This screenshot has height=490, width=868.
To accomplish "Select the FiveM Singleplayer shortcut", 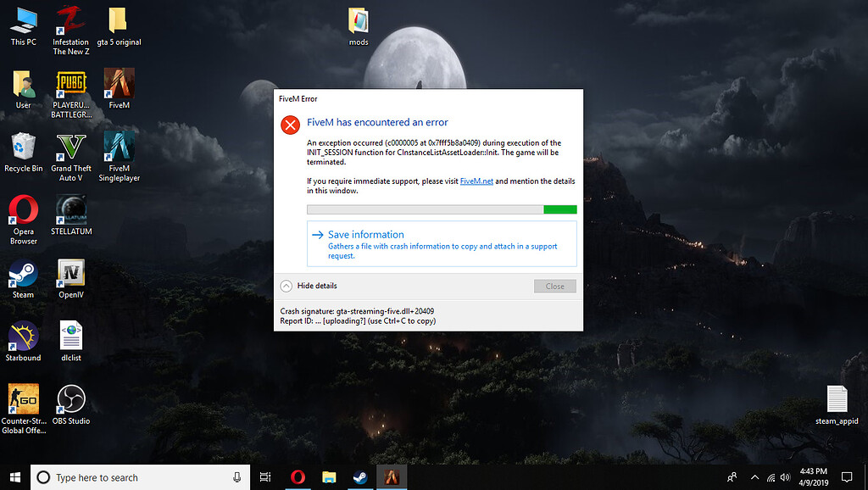I will 119,156.
